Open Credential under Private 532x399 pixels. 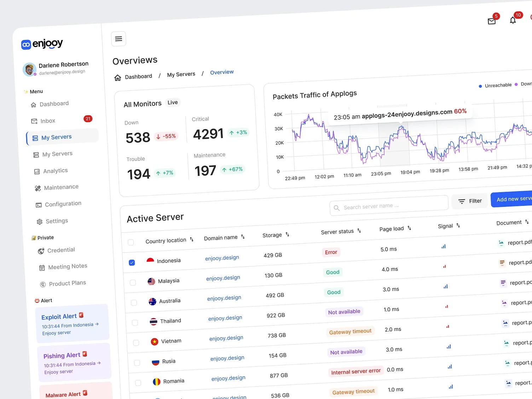tap(60, 250)
